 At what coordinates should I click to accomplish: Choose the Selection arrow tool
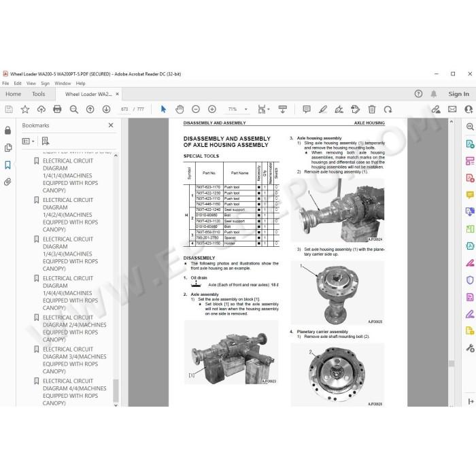[x=163, y=109]
